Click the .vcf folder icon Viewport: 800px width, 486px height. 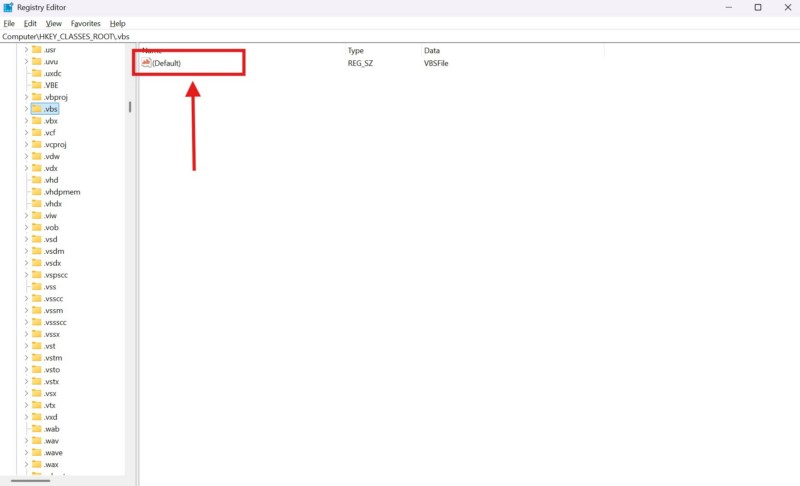[37, 132]
